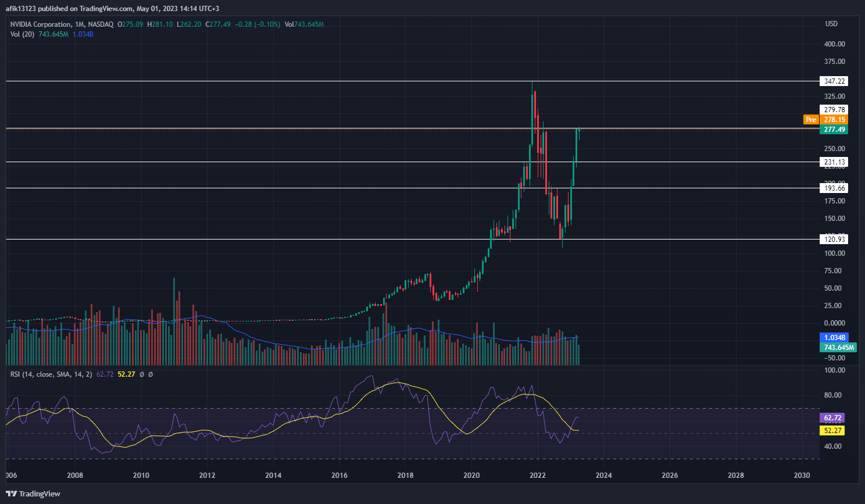This screenshot has width=865, height=504.
Task: Click the 279.78 price label
Action: coord(834,110)
